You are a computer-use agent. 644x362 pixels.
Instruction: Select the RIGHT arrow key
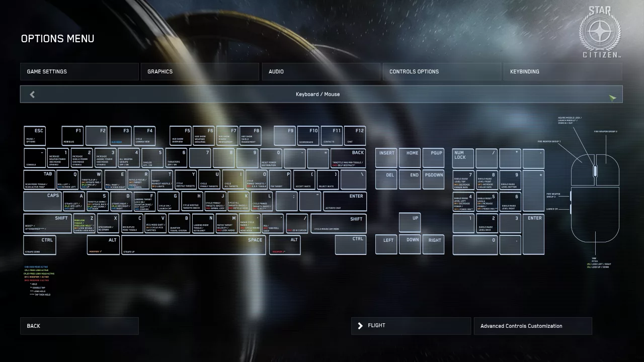[434, 245]
